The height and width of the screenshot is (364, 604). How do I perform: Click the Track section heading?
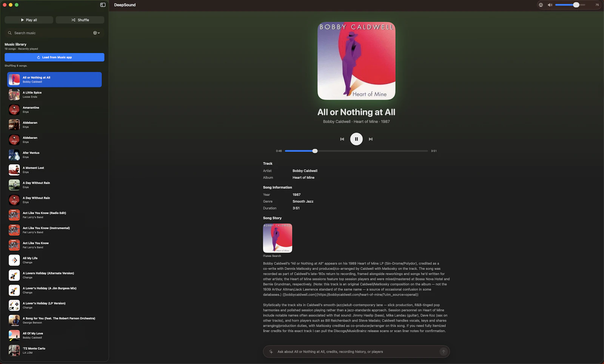(268, 163)
